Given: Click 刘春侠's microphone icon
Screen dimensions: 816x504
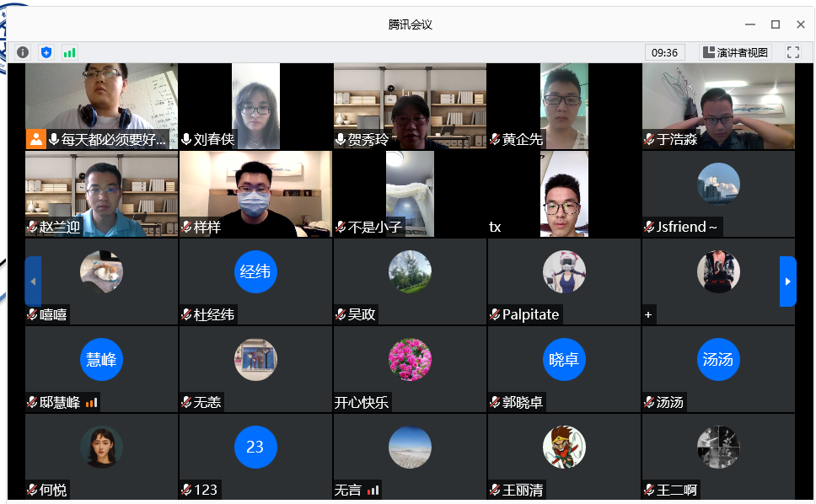Looking at the screenshot, I should (186, 139).
